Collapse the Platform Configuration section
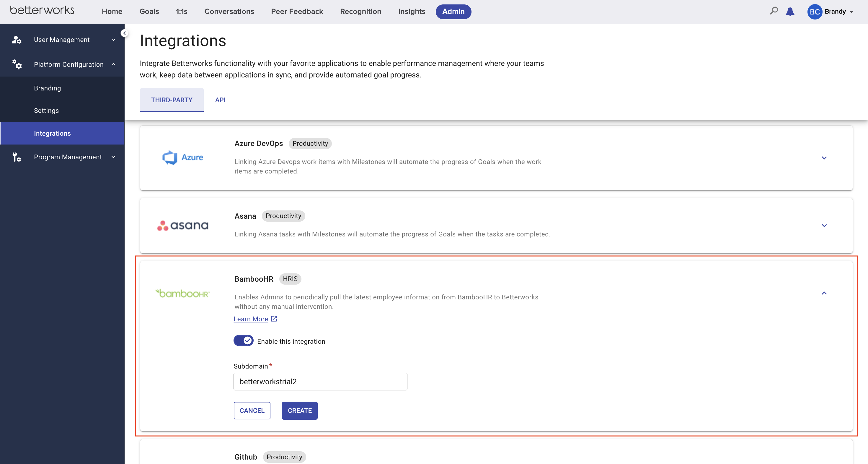 click(113, 64)
